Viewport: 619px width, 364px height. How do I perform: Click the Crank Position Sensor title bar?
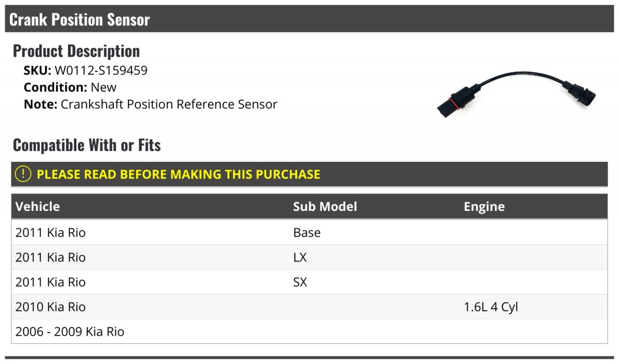[309, 19]
